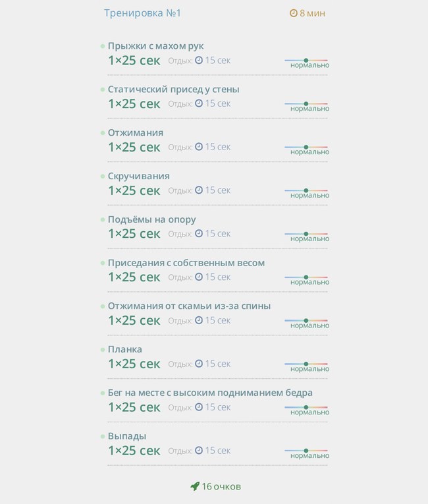This screenshot has width=428, height=504.
Task: Click difficulty slider knob for Приседания с собственным весом
Action: 306,277
